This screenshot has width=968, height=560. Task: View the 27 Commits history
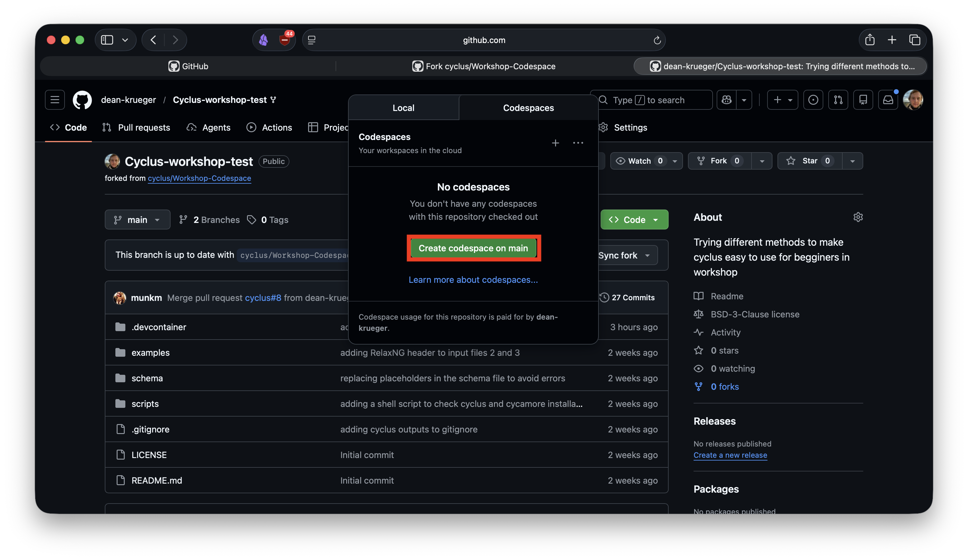627,298
